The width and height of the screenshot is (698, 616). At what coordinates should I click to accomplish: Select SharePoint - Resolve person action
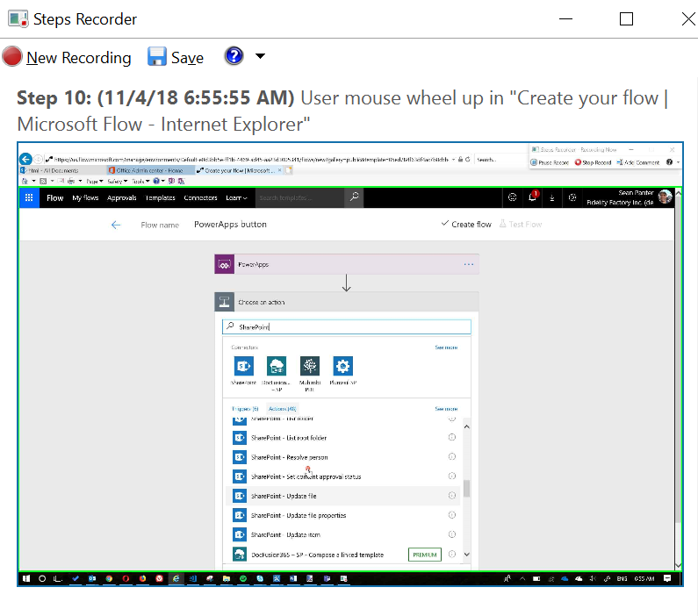click(344, 457)
